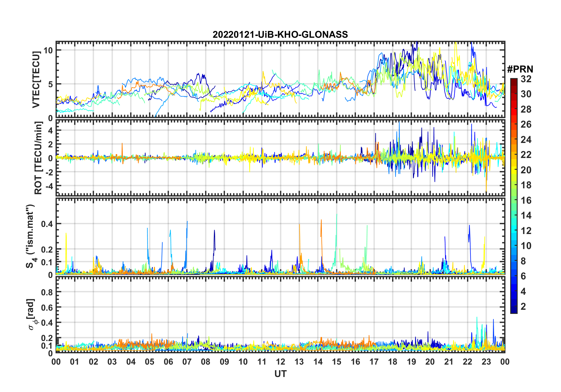
Task: Select colorbar tick label 24
Action: coord(526,139)
